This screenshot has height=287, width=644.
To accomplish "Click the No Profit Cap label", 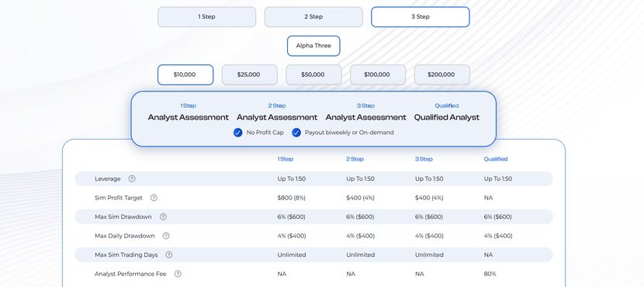I will (x=265, y=133).
